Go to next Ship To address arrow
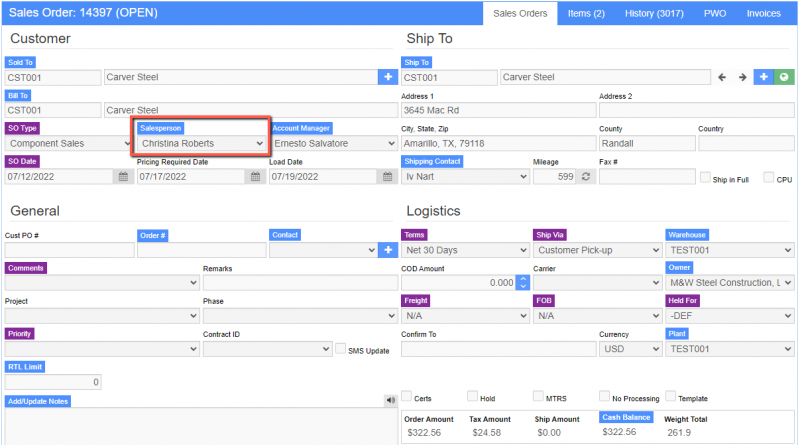Viewport: 800px width, 445px height. [x=742, y=77]
